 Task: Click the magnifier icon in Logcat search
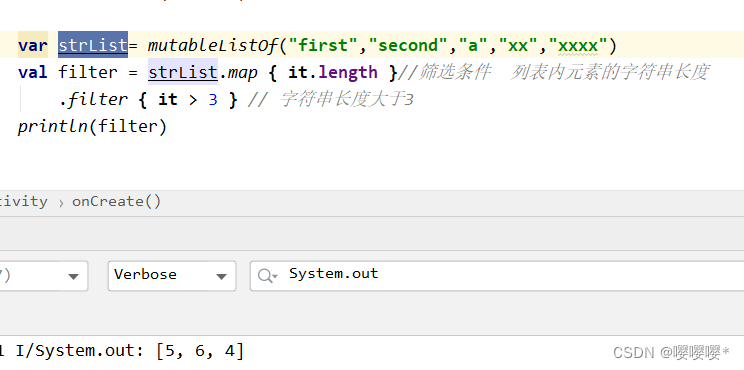[265, 275]
